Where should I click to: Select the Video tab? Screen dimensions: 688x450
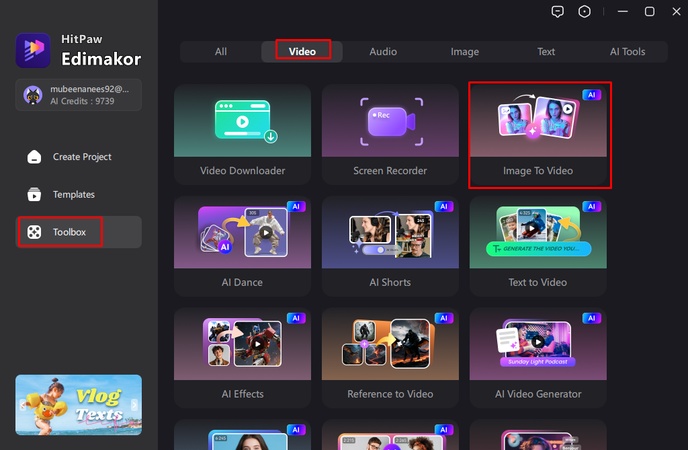(302, 52)
